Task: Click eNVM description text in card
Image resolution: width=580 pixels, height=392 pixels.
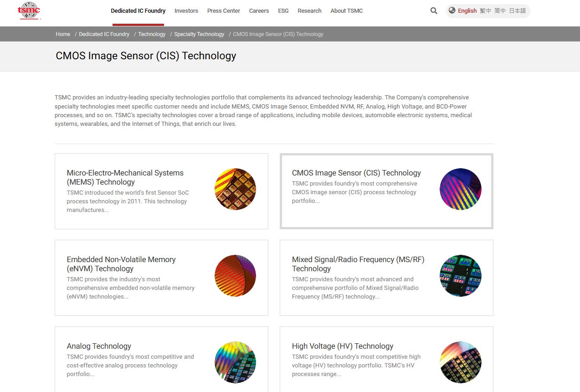Action: (131, 288)
